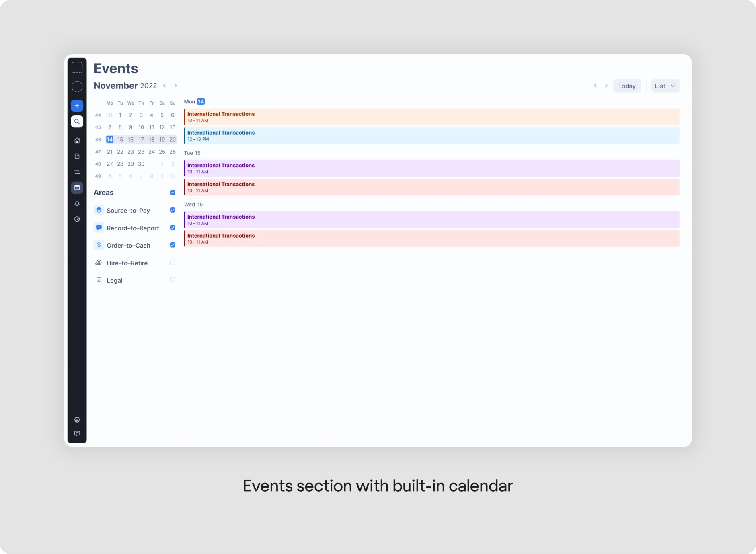Open the blue plus add button
This screenshot has height=554, width=756.
pos(77,105)
